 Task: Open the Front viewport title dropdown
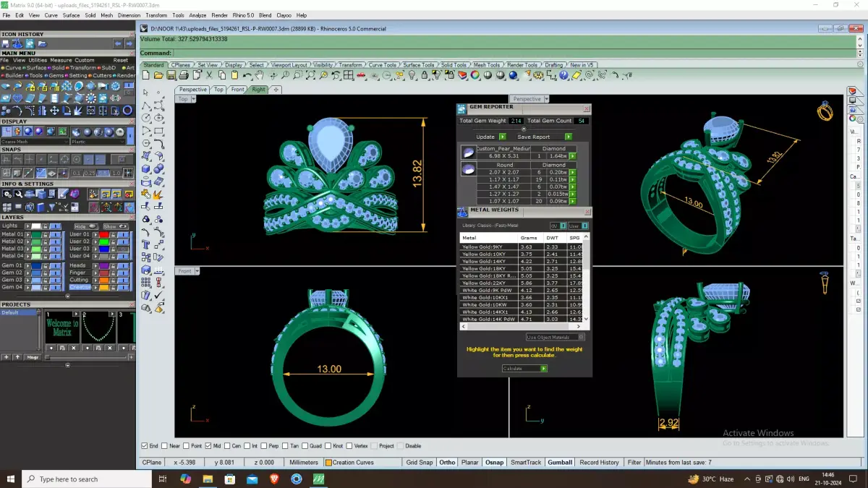[x=197, y=271]
